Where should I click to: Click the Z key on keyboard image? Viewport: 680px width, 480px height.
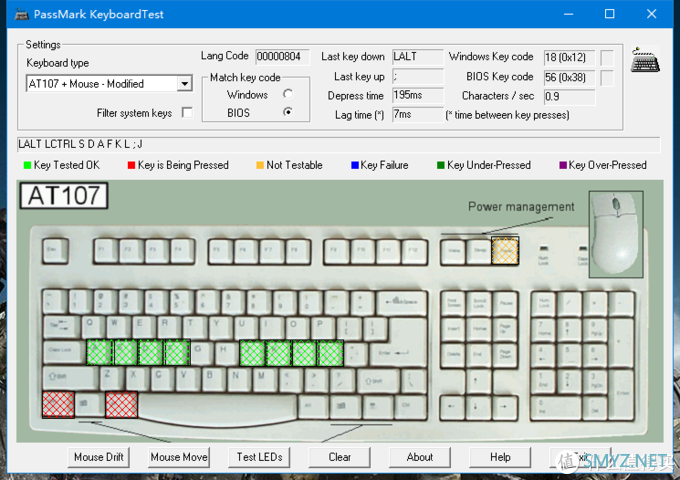click(111, 378)
